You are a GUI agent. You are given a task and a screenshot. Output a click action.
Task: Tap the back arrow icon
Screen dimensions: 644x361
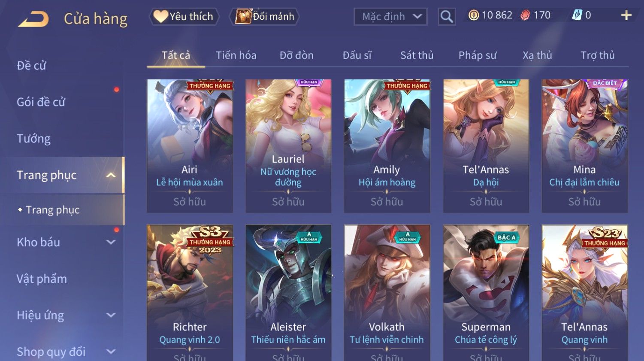(x=33, y=19)
